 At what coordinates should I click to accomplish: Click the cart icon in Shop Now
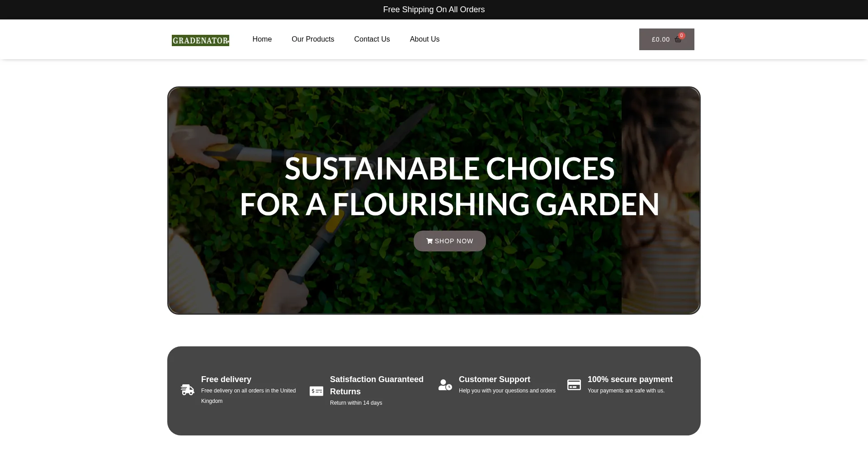tap(429, 241)
